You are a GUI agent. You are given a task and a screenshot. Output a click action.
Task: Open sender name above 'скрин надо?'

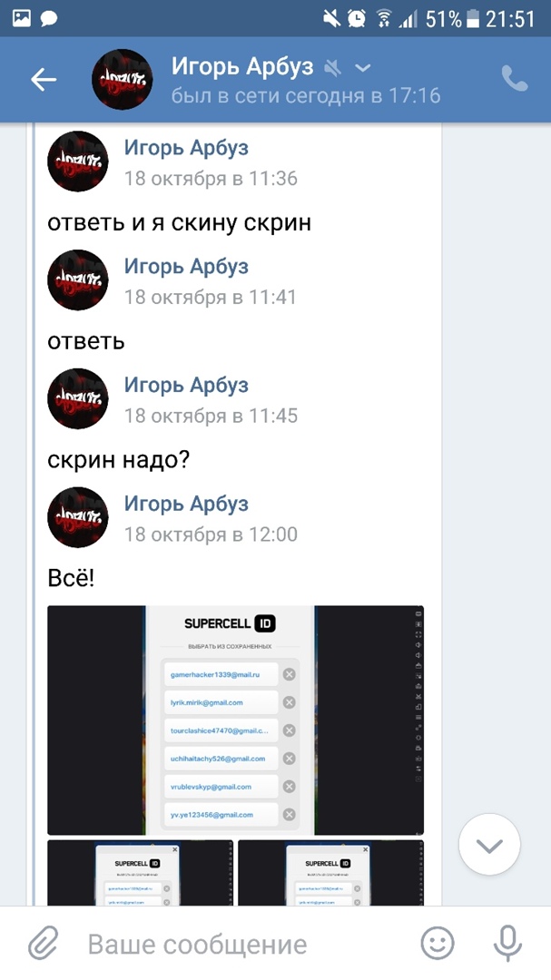coord(186,386)
